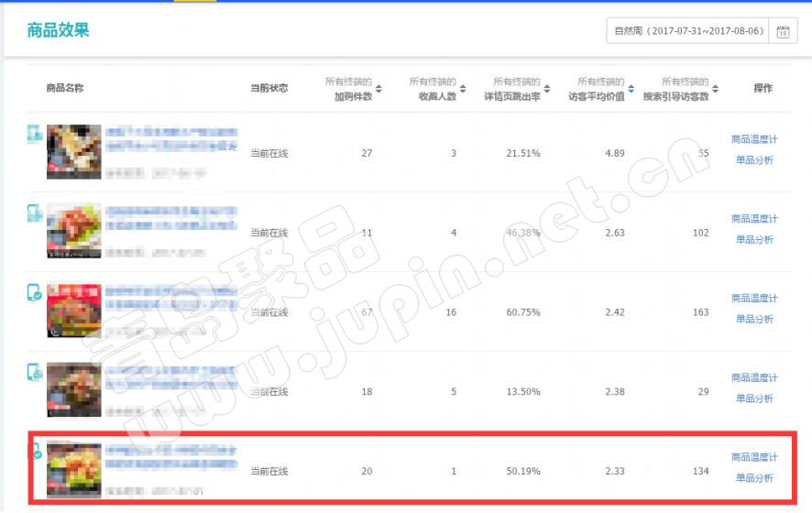Open 商品温度计 for the 13.50% bounce-rate product
The height and width of the screenshot is (513, 812).
754,377
